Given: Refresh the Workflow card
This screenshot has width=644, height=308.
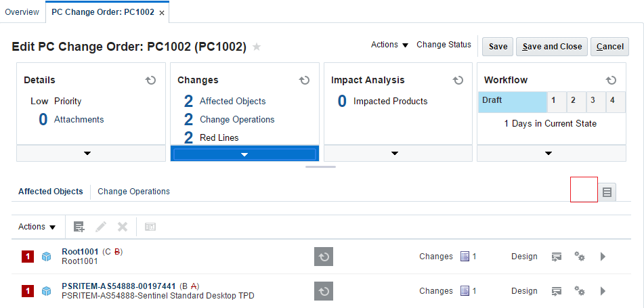Looking at the screenshot, I should (x=611, y=80).
